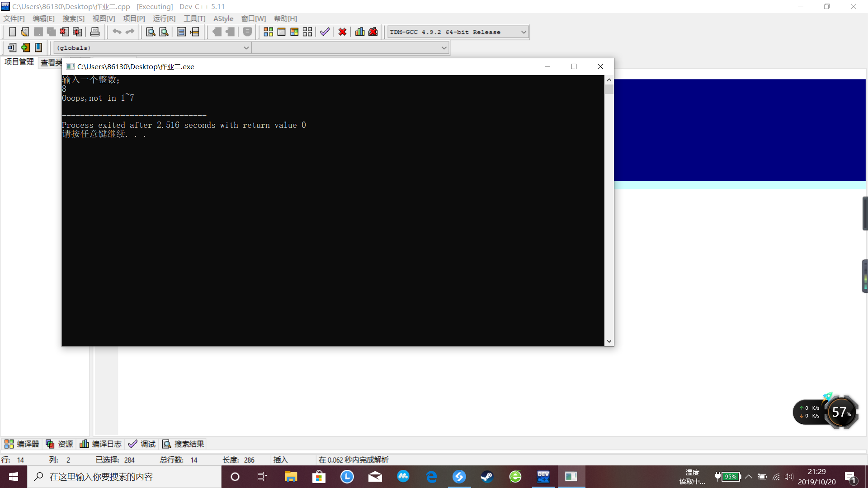Screen dimensions: 868x488
Task: Click the Syntax Check checkmark icon
Action: [x=325, y=32]
